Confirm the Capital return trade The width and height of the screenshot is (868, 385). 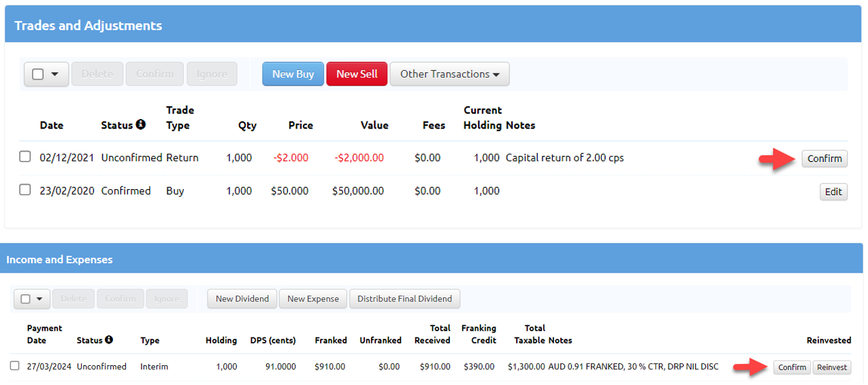point(824,158)
